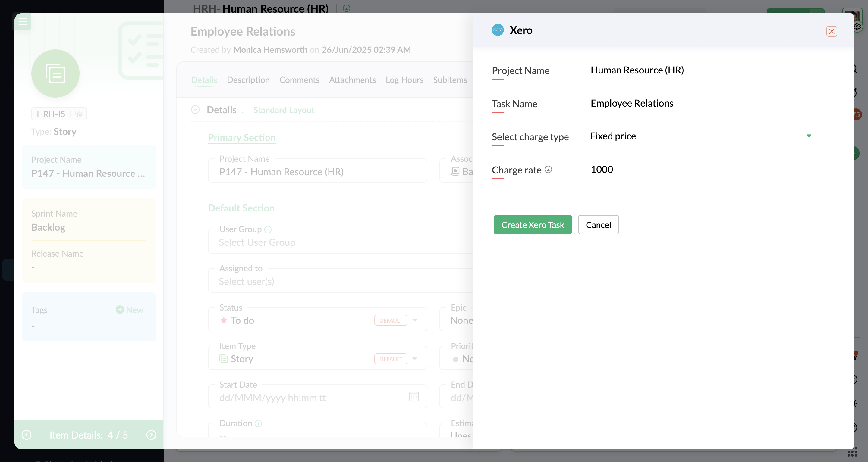The image size is (868, 462).
Task: Go to next item details arrow
Action: [x=151, y=435]
